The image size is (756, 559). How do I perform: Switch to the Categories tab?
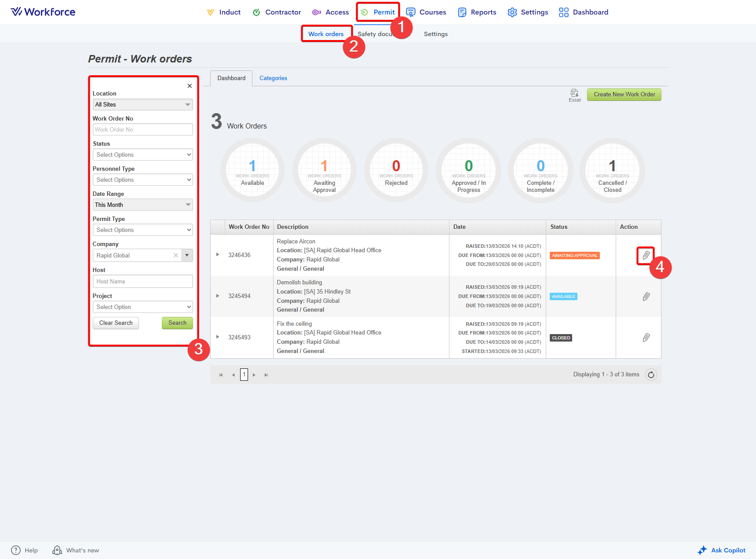coord(273,78)
